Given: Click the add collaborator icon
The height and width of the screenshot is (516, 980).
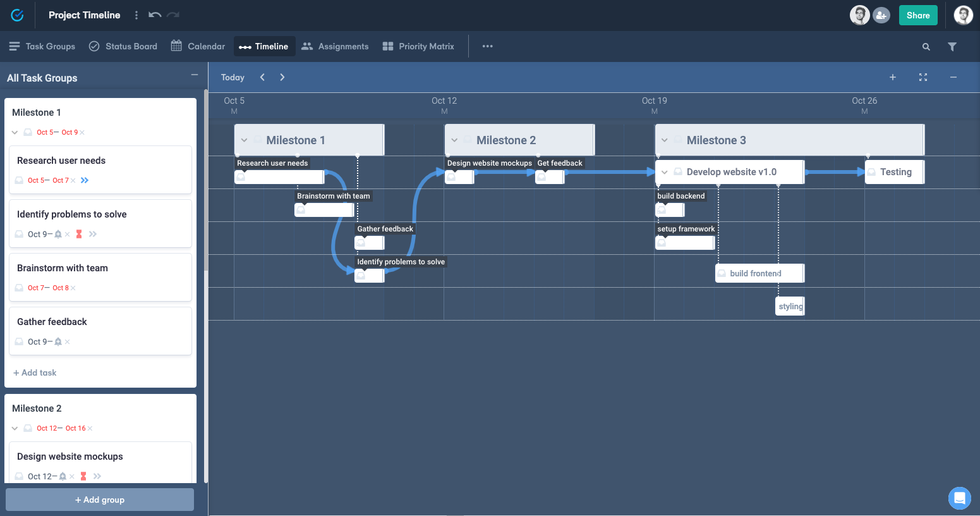Looking at the screenshot, I should tap(881, 15).
